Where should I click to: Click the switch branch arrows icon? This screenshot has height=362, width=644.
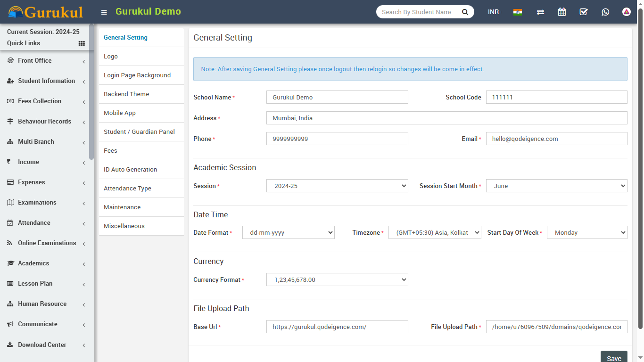point(540,12)
